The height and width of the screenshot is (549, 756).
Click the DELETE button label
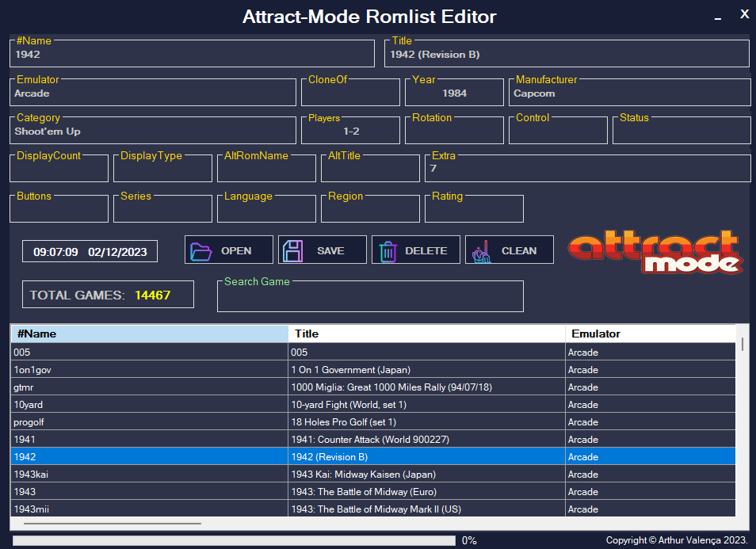click(x=426, y=250)
